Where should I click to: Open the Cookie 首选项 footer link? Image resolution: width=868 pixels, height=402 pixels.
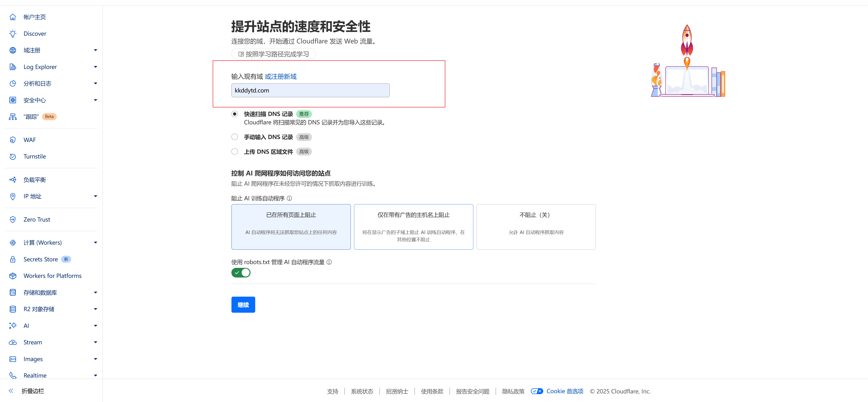[565, 391]
